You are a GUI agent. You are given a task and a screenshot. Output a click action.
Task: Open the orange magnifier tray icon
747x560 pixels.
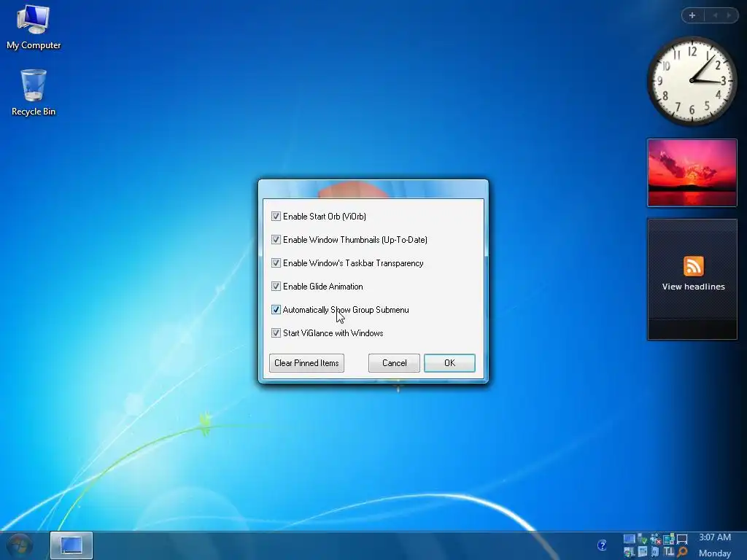682,551
